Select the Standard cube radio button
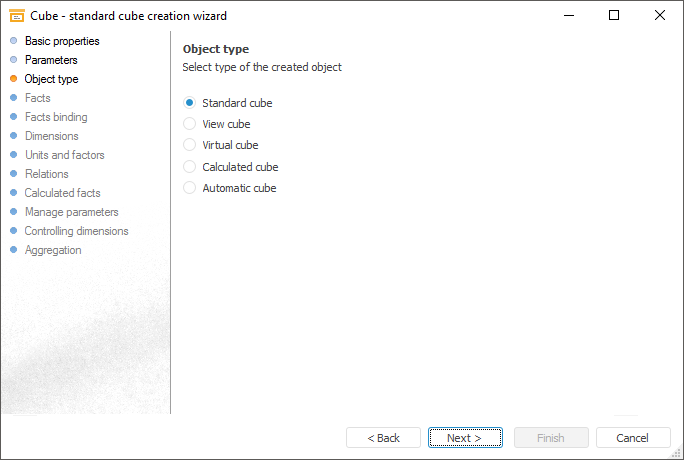The image size is (685, 460). (x=190, y=103)
